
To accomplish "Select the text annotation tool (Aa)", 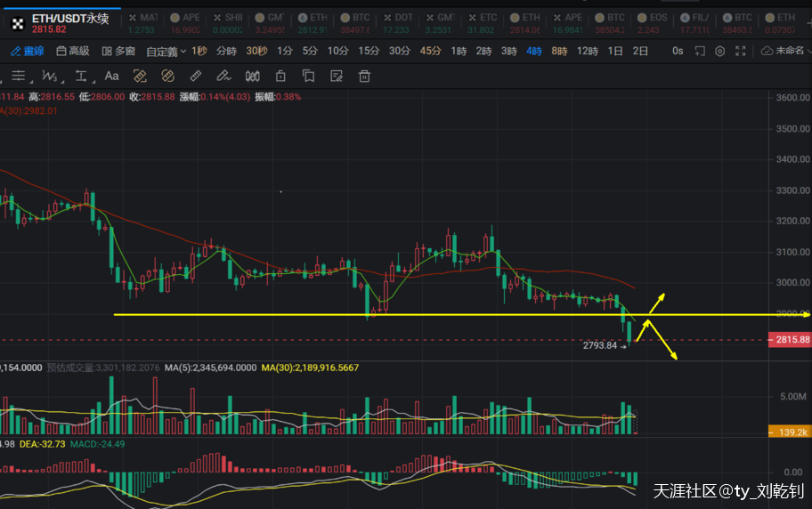I will pos(111,77).
